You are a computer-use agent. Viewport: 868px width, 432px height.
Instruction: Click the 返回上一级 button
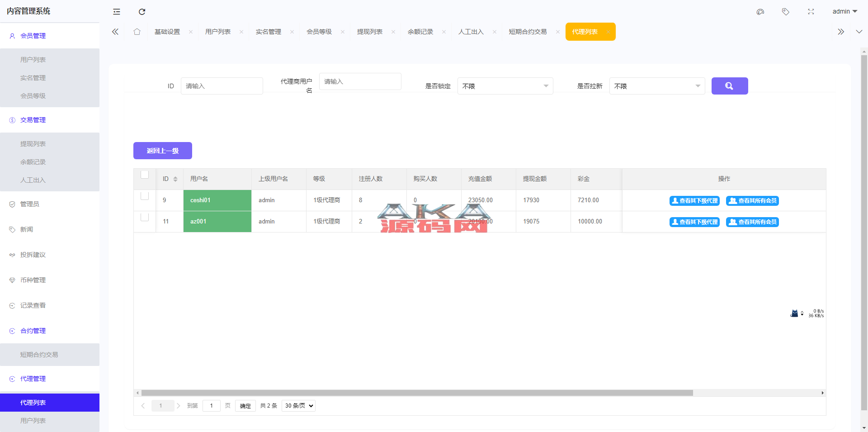coord(163,151)
